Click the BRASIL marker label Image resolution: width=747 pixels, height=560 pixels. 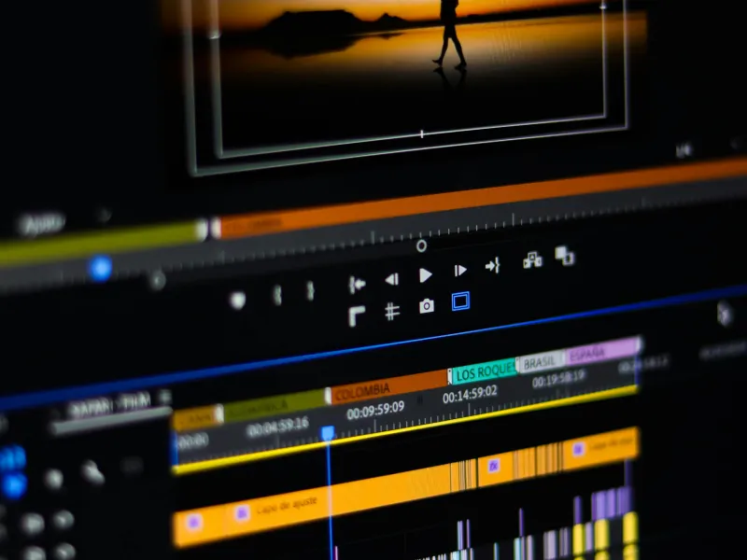coord(541,363)
